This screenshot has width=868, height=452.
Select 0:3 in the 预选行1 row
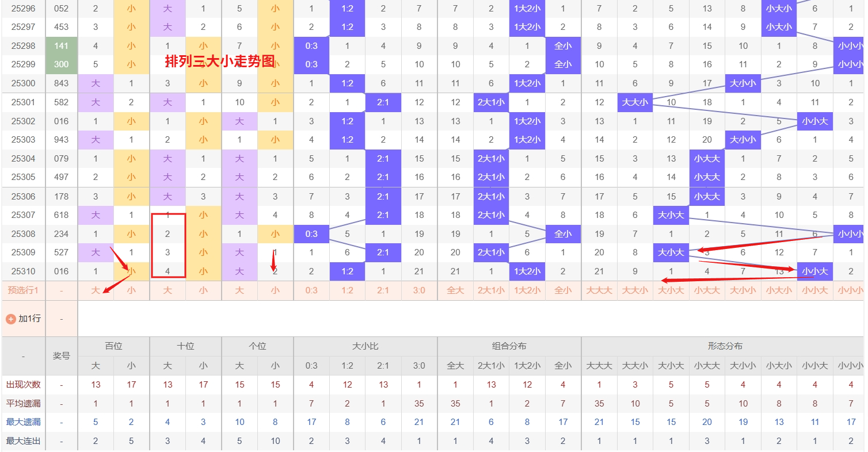[311, 290]
